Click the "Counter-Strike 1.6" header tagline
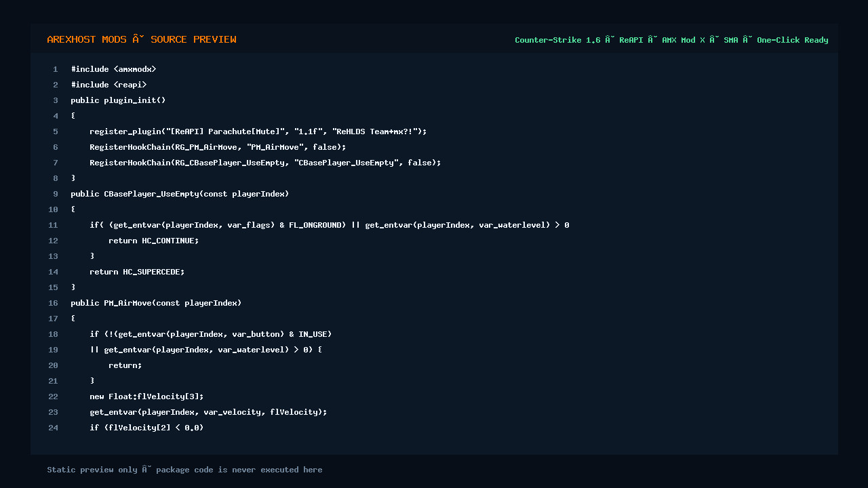Screen dimensions: 868x488 click(671, 40)
